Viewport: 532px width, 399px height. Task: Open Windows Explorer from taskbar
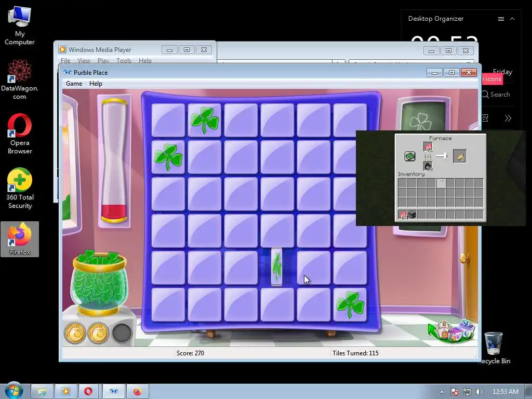coord(42,392)
